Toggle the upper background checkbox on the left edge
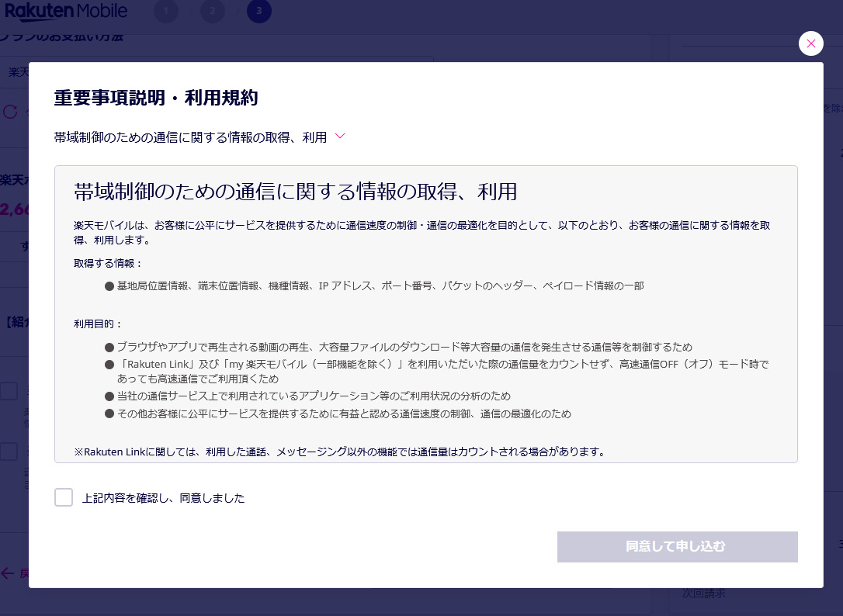Screen dimensions: 843x616 [x=9, y=391]
